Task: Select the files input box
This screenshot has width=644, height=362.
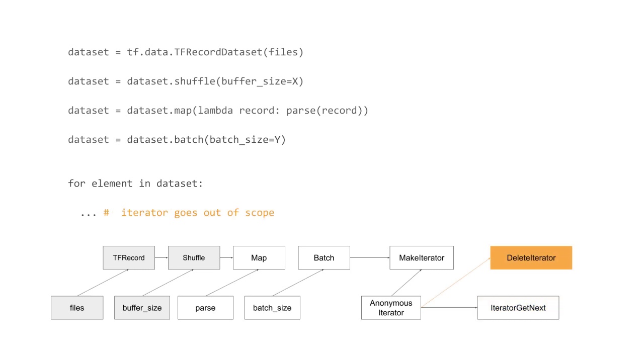Action: [77, 308]
